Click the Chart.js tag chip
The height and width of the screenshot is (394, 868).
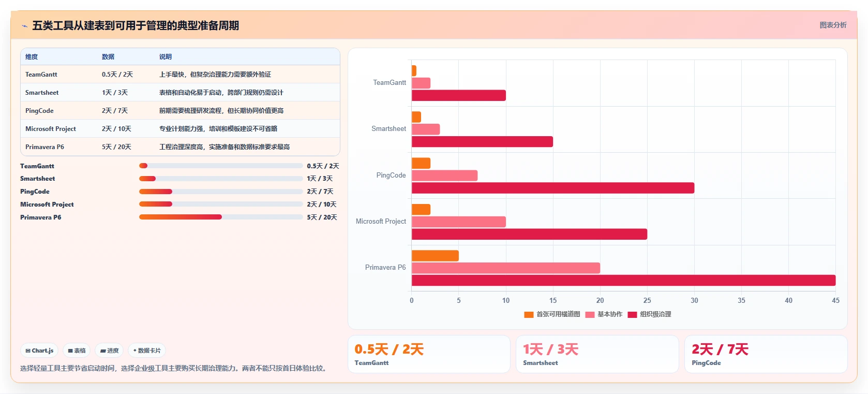pos(39,351)
